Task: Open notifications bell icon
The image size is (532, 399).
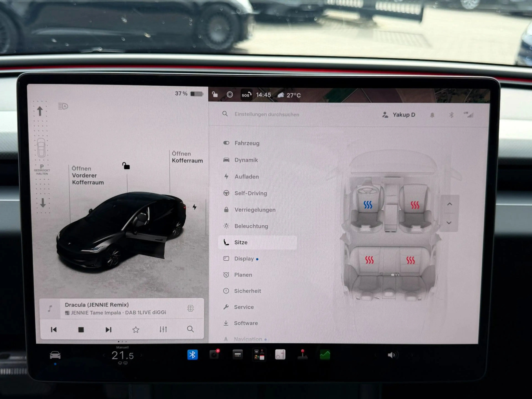Action: click(x=432, y=115)
